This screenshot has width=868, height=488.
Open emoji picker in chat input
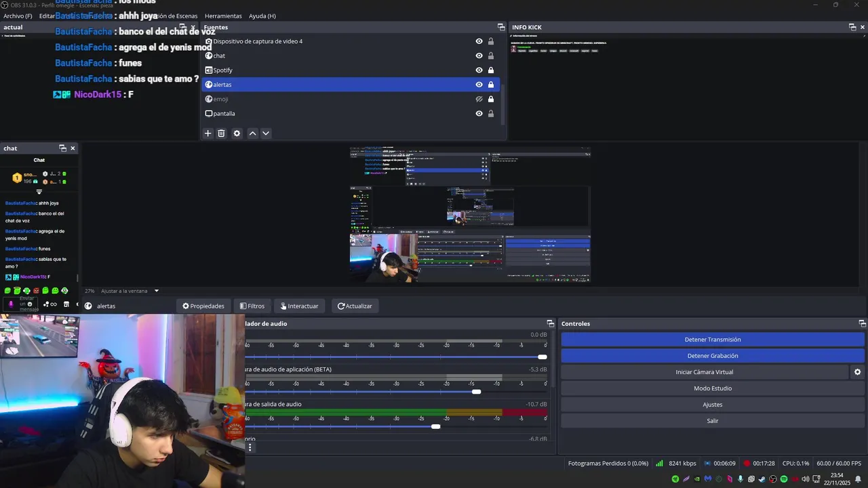(x=30, y=304)
